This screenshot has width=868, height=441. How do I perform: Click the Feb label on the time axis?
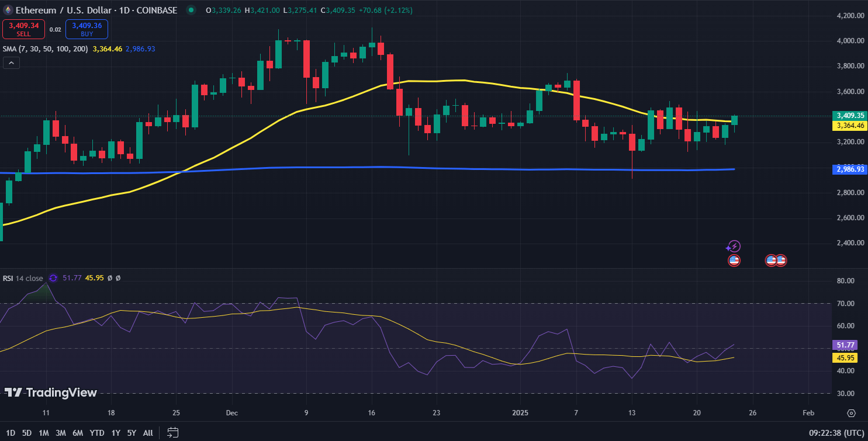808,413
